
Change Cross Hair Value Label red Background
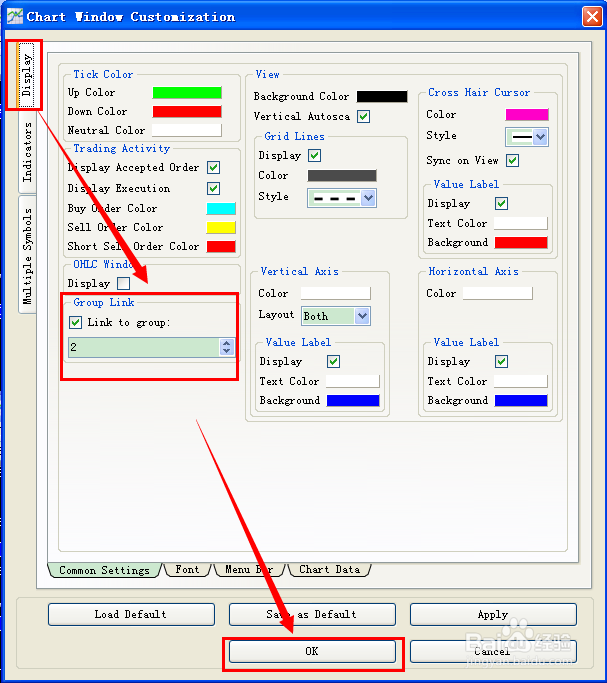coord(521,243)
